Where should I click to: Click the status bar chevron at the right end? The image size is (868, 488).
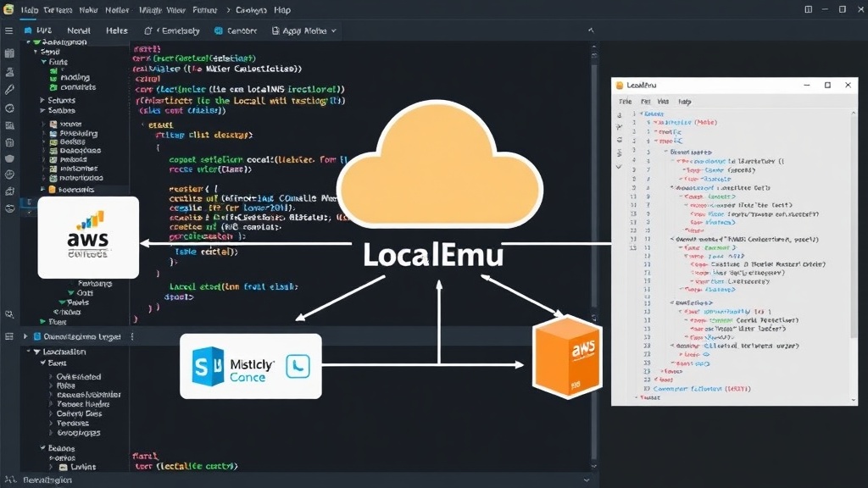[587, 480]
